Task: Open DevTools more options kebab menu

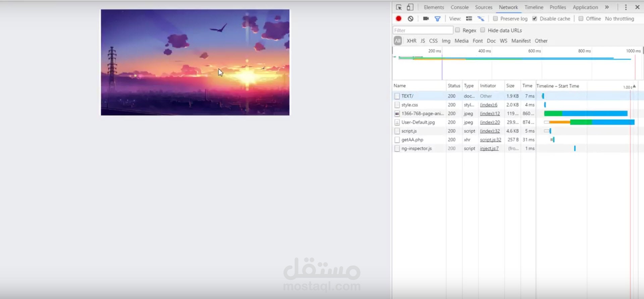Action: 626,7
